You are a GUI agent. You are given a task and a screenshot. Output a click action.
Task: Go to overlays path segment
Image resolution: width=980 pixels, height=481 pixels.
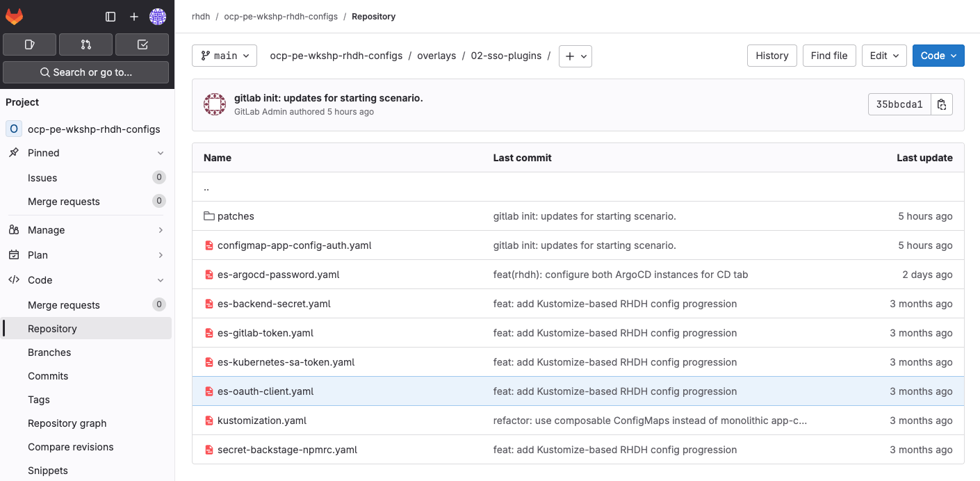(436, 56)
